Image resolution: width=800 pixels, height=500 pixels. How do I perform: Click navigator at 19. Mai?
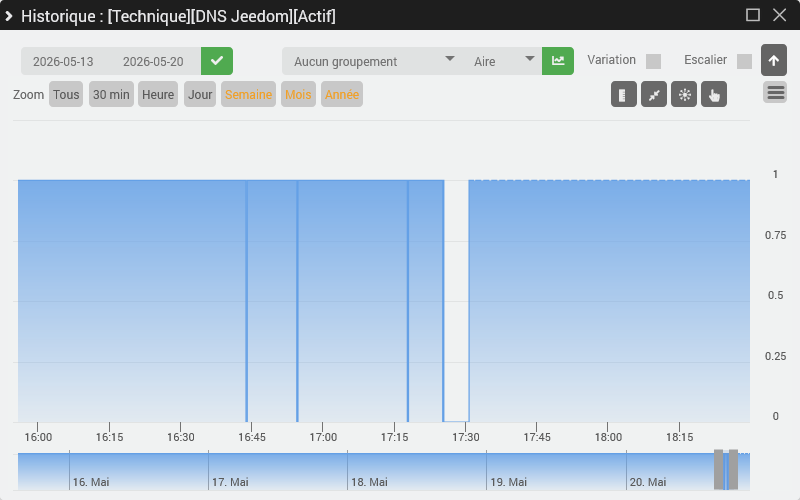click(x=509, y=482)
